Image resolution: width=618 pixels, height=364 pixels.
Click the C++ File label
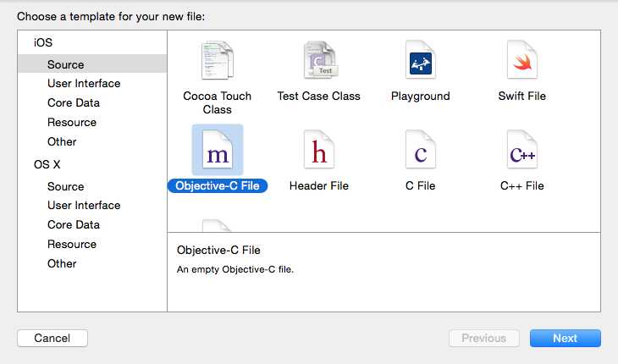(x=521, y=186)
